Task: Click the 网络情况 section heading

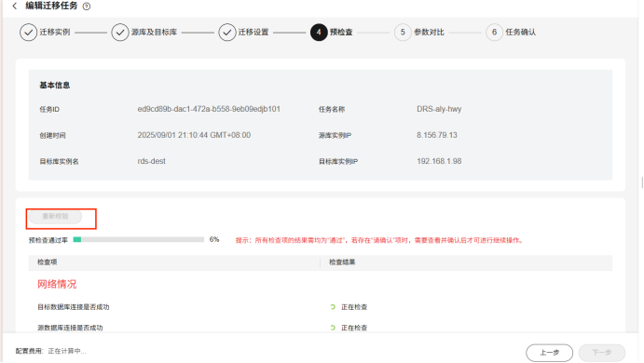Action: (57, 284)
